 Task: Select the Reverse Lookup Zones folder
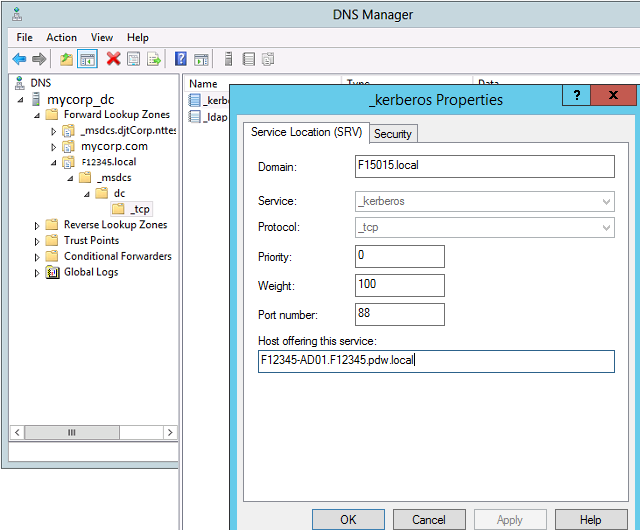[x=116, y=225]
